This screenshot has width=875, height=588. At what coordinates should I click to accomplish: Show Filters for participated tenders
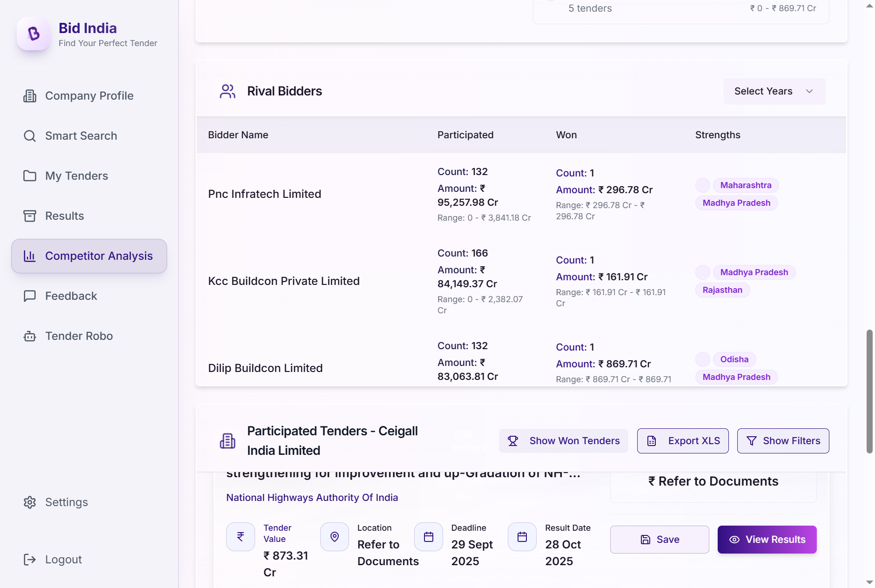click(x=783, y=441)
